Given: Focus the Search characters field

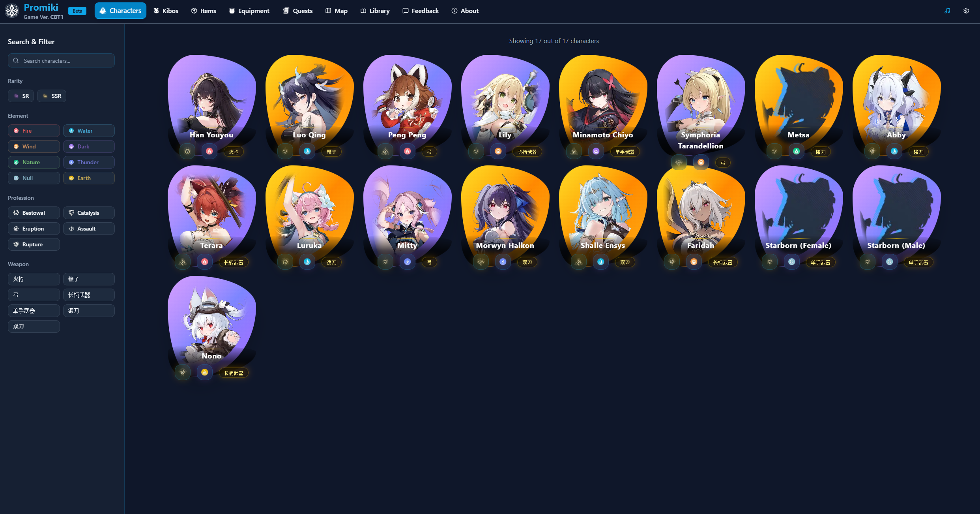Looking at the screenshot, I should click(61, 60).
